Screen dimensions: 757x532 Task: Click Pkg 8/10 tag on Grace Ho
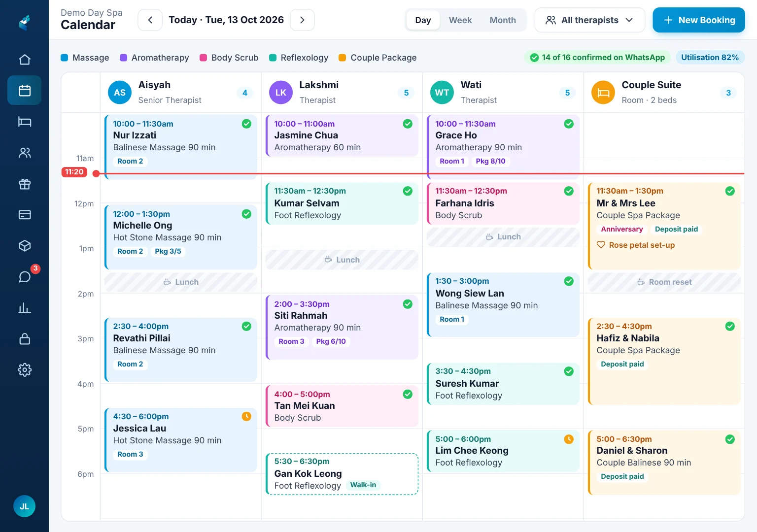point(490,161)
